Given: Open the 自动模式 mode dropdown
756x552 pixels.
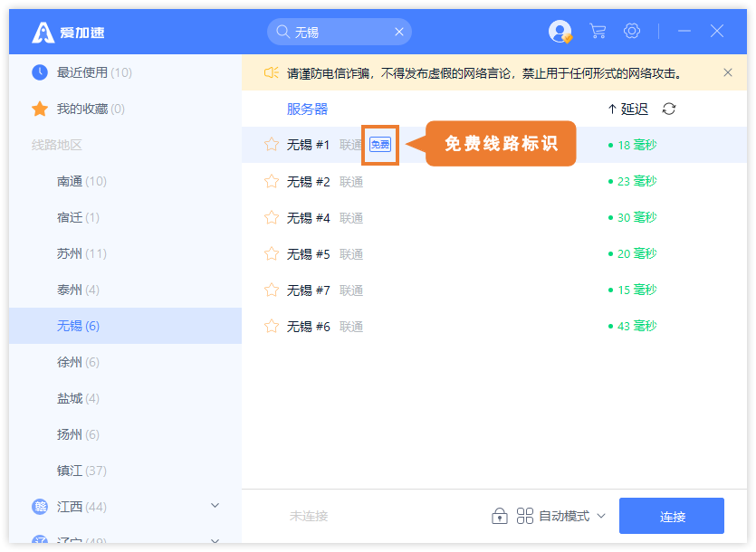Looking at the screenshot, I should 571,516.
